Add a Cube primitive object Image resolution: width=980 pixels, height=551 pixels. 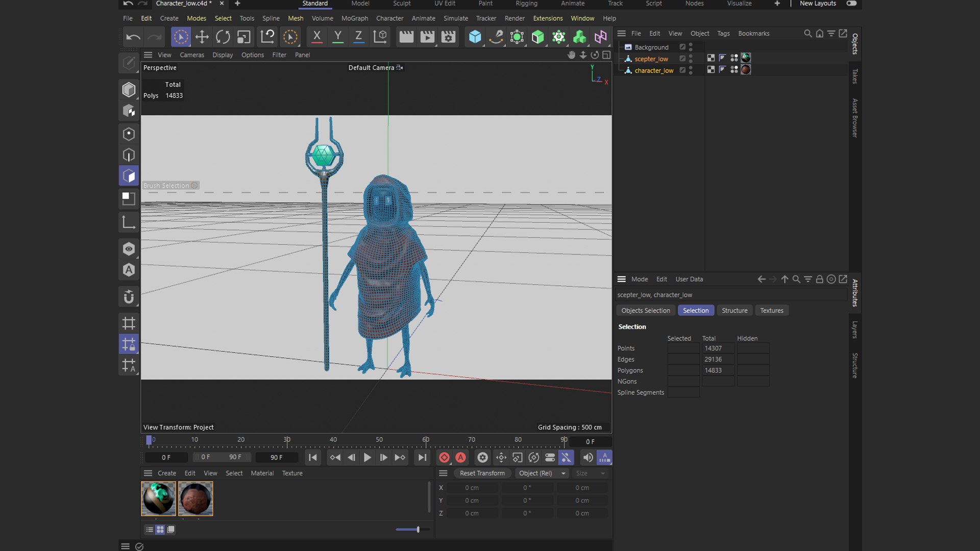click(475, 37)
